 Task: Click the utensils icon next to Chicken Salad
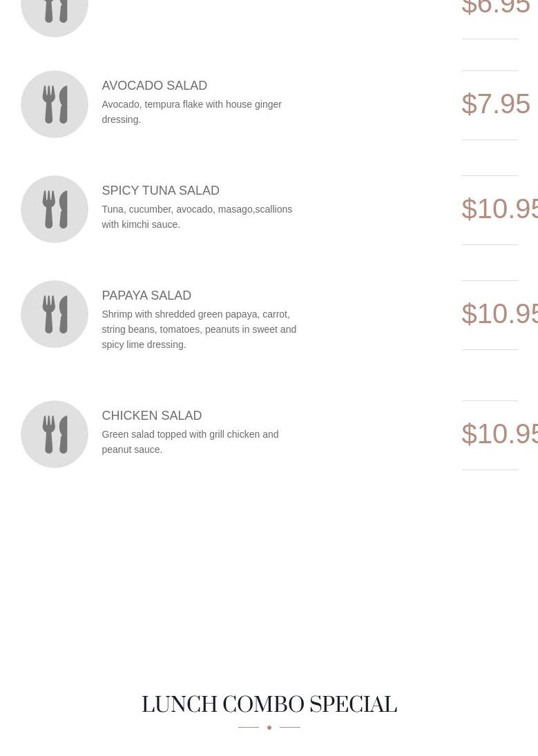coord(55,434)
